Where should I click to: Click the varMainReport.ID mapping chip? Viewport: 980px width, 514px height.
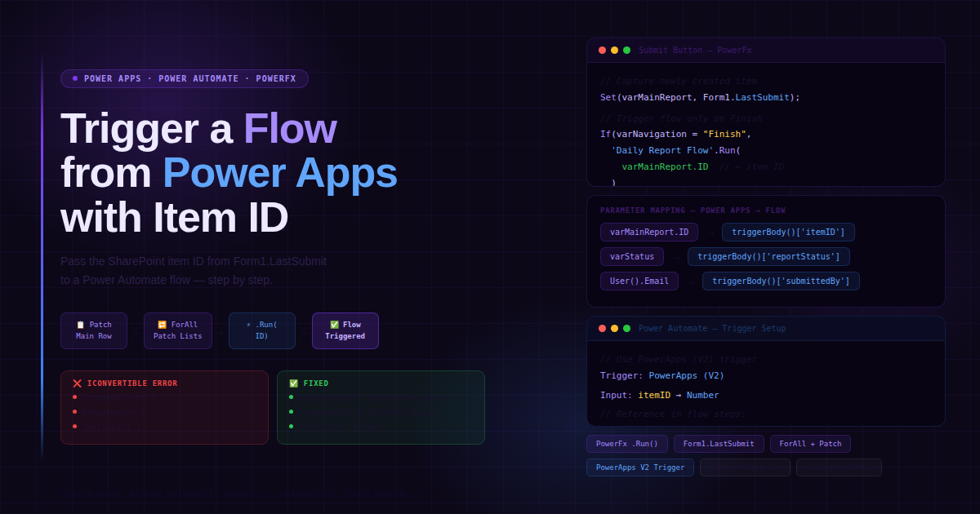click(x=648, y=232)
